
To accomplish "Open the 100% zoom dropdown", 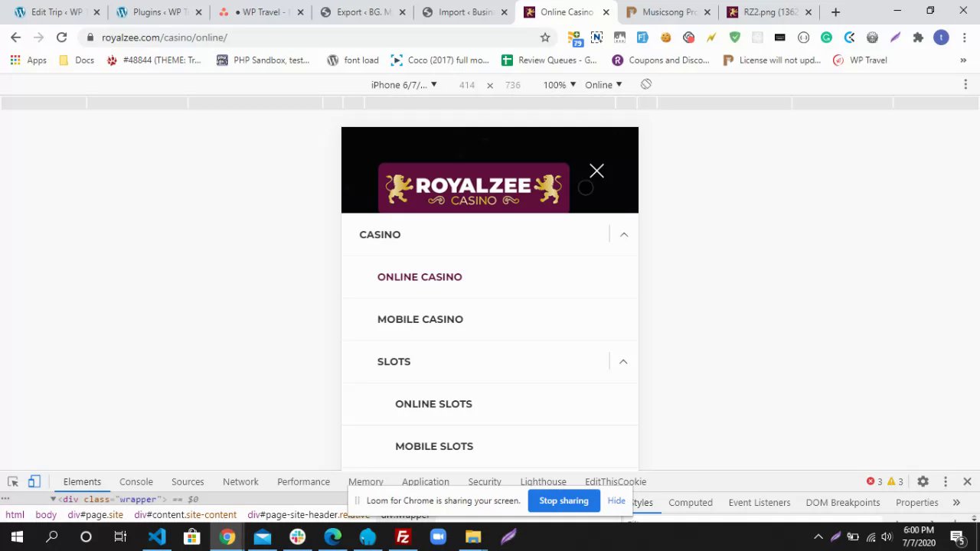I will coord(559,85).
